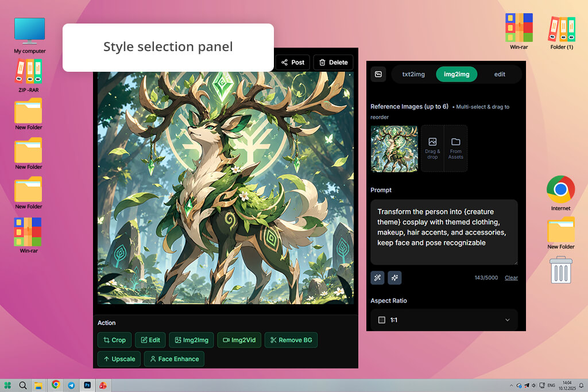
Task: Open My computer desktop icon
Action: (x=30, y=35)
